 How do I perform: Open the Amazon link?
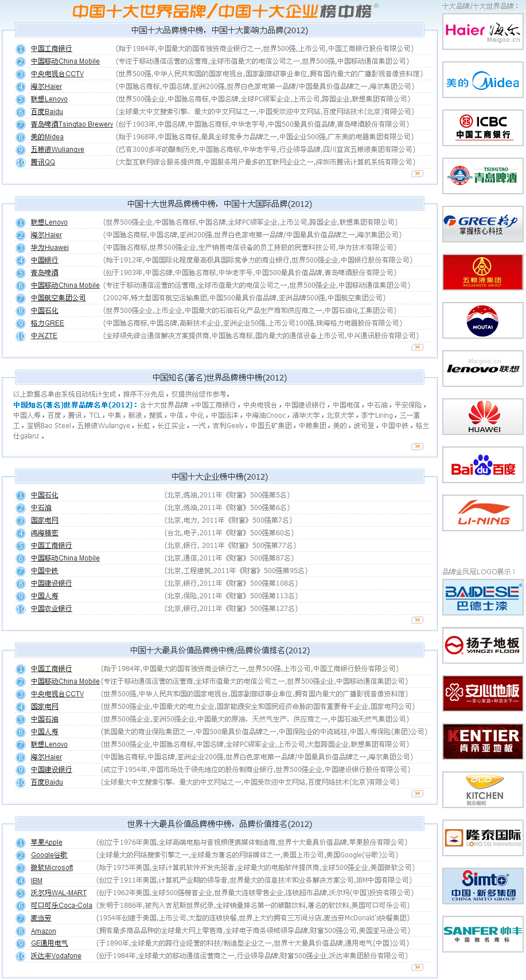[x=44, y=931]
